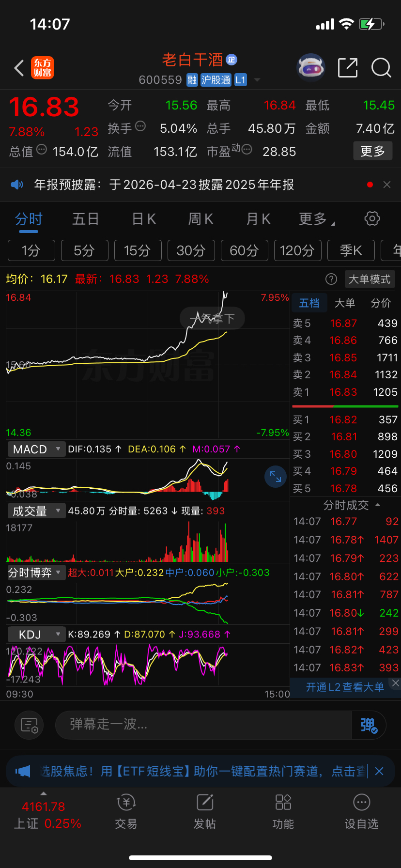Screen dimensions: 401x868
Task: Open the 成交量 indicator dropdown
Action: (x=37, y=511)
